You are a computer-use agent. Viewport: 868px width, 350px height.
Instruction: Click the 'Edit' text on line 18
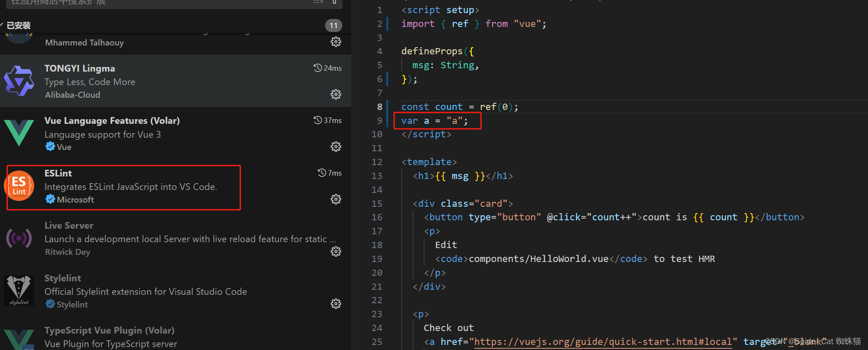click(x=446, y=245)
